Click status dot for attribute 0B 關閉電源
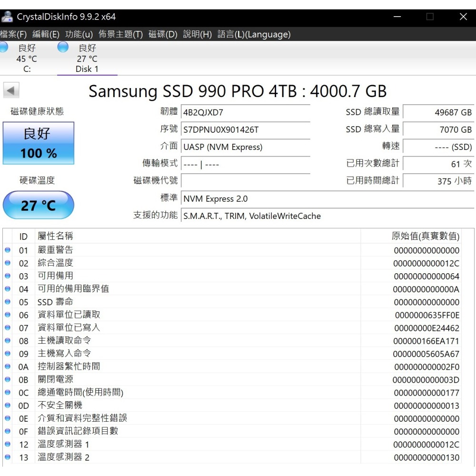The width and height of the screenshot is (476, 476). (x=8, y=379)
